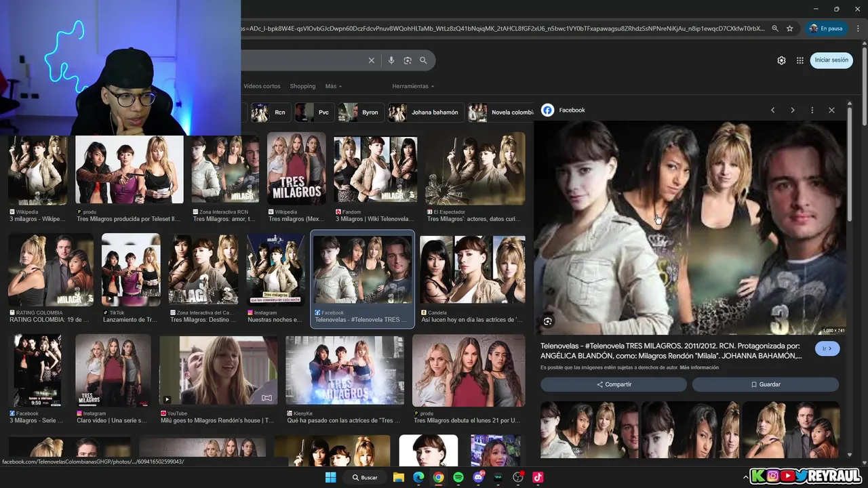The image size is (868, 488).
Task: Switch to the Shopping tab
Action: (x=302, y=86)
